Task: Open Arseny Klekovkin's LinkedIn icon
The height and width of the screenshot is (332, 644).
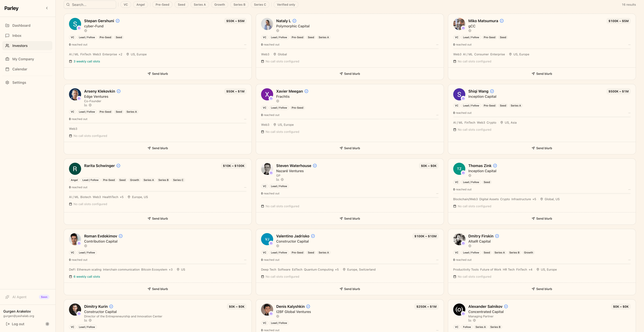Action: [x=86, y=105]
